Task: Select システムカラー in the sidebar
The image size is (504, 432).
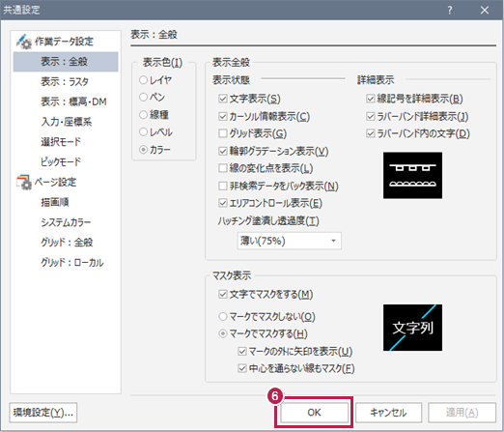Action: [66, 222]
